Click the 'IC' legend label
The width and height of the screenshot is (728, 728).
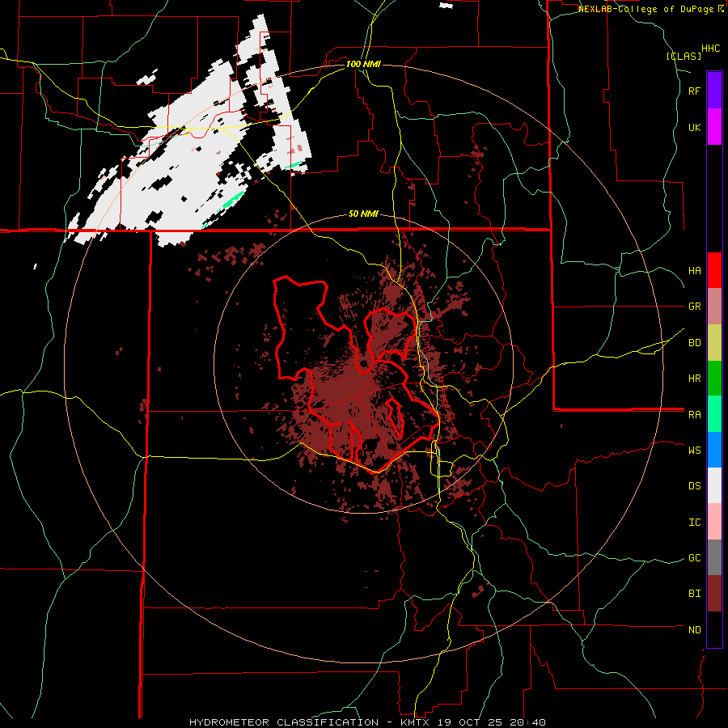[x=694, y=523]
